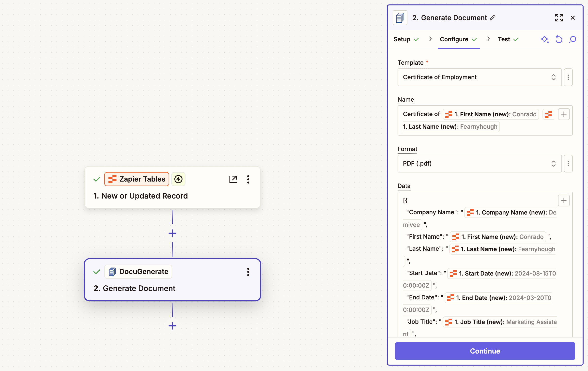Click the Last Name Fearnyhough pill in Data field

(502, 249)
